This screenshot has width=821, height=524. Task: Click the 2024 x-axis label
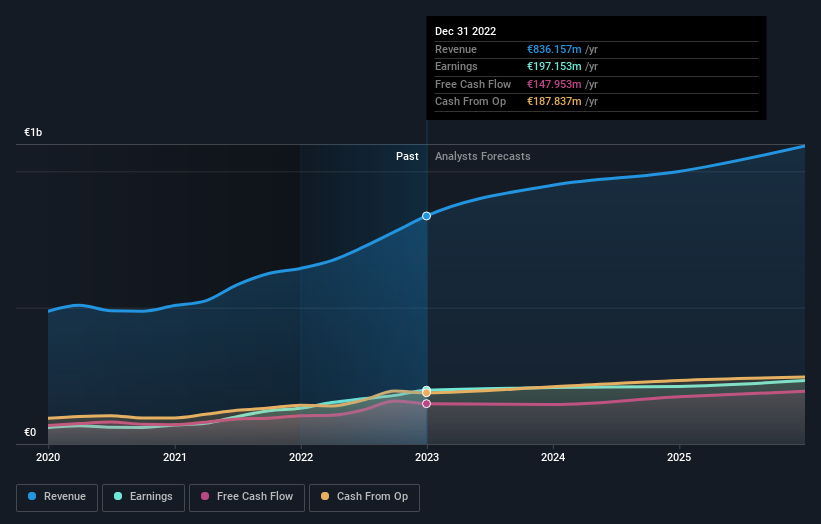click(x=553, y=457)
